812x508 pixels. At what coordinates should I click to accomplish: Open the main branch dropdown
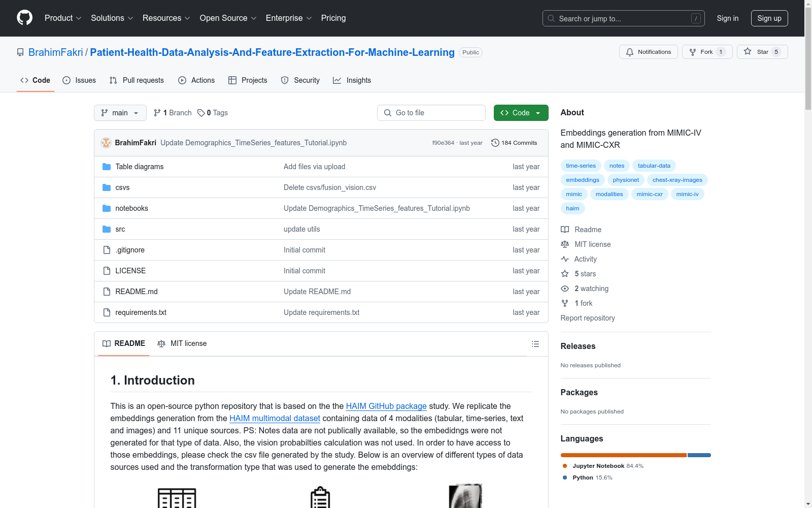pyautogui.click(x=120, y=113)
